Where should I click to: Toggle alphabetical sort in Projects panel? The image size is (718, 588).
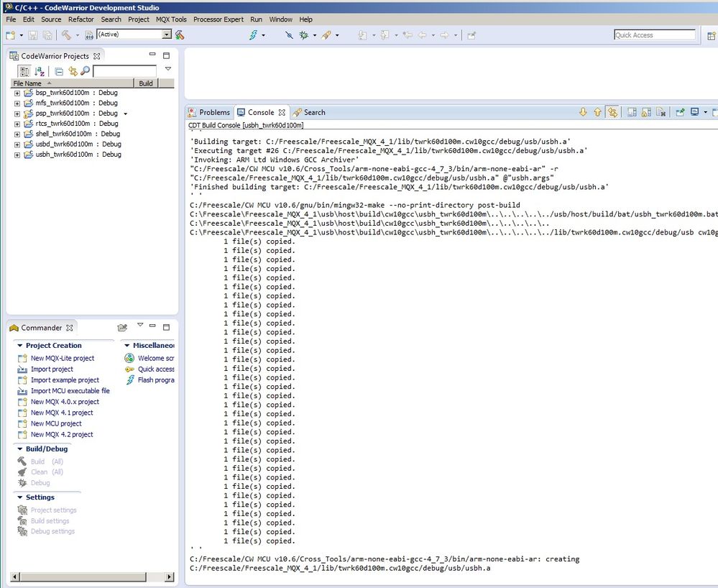tap(40, 71)
